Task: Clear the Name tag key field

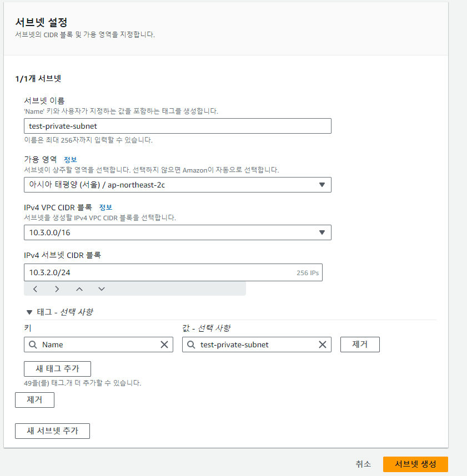Action: (164, 345)
